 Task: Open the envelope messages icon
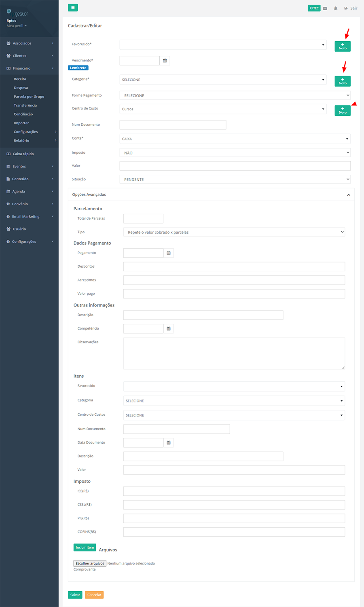[x=325, y=8]
